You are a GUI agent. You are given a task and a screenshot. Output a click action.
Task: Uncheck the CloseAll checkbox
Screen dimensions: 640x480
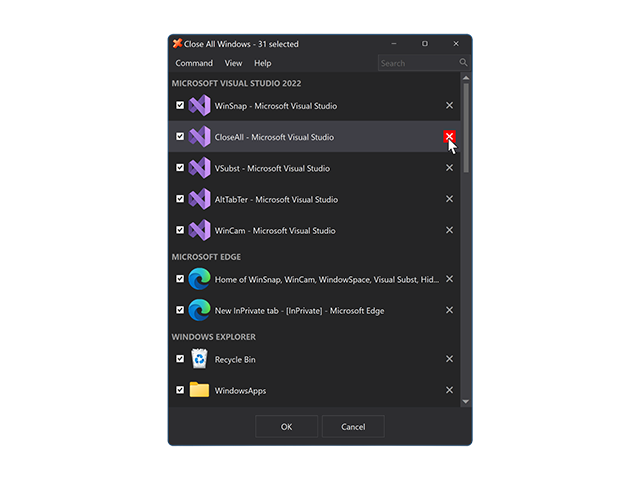click(180, 136)
